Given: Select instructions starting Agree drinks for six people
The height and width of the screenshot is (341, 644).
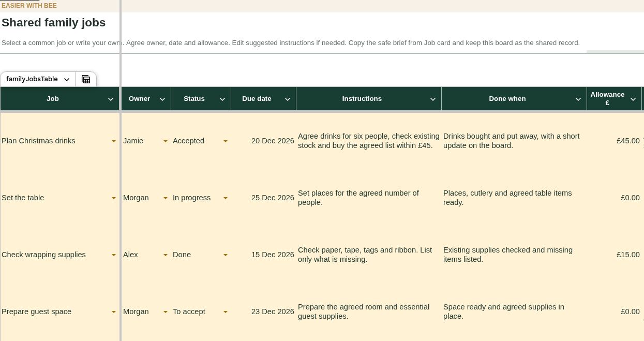Looking at the screenshot, I should click(369, 141).
